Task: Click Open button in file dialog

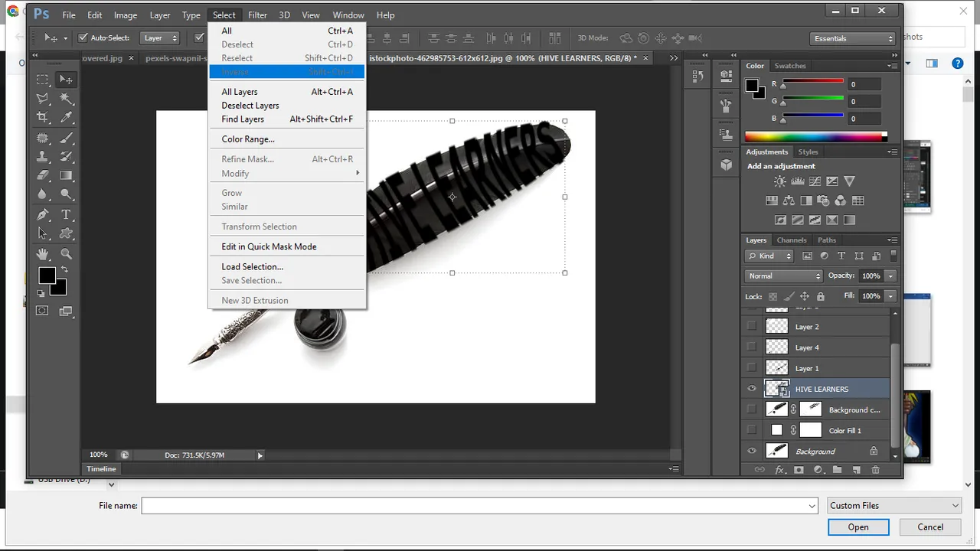Action: [858, 527]
